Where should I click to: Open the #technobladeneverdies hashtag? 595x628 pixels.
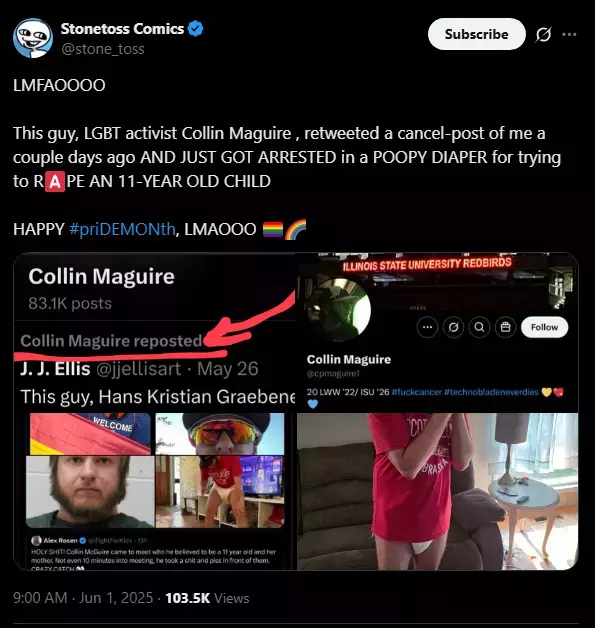click(491, 392)
